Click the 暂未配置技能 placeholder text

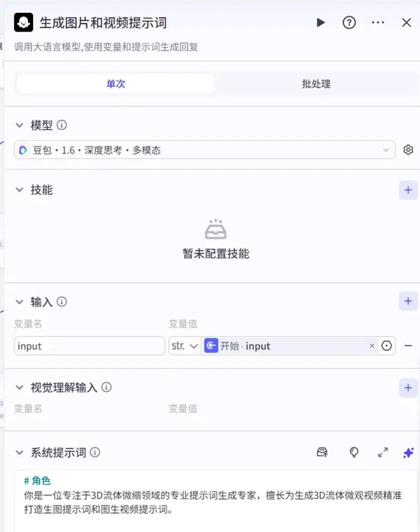tap(216, 254)
